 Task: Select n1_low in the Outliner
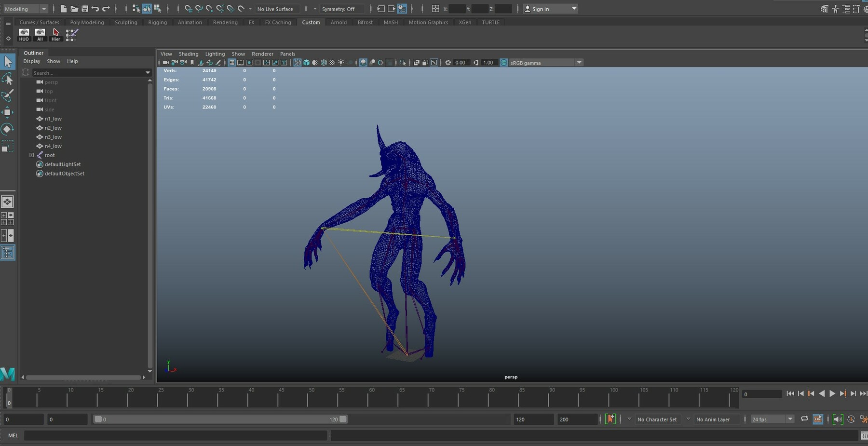pyautogui.click(x=53, y=119)
